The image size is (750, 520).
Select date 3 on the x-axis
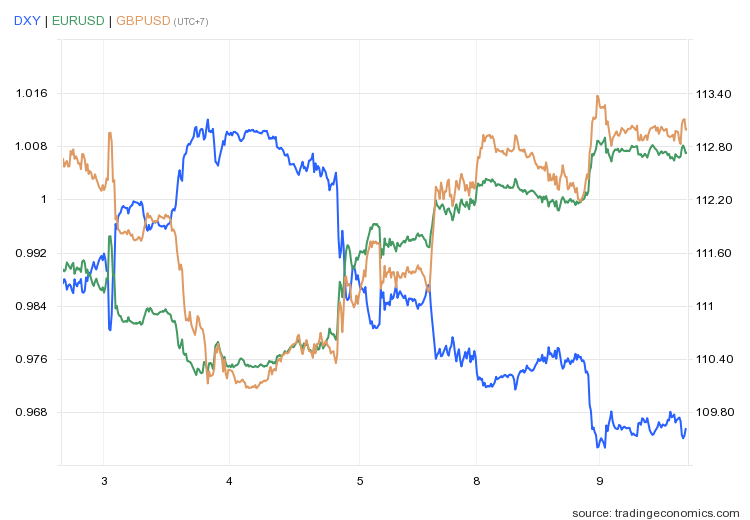[x=104, y=480]
